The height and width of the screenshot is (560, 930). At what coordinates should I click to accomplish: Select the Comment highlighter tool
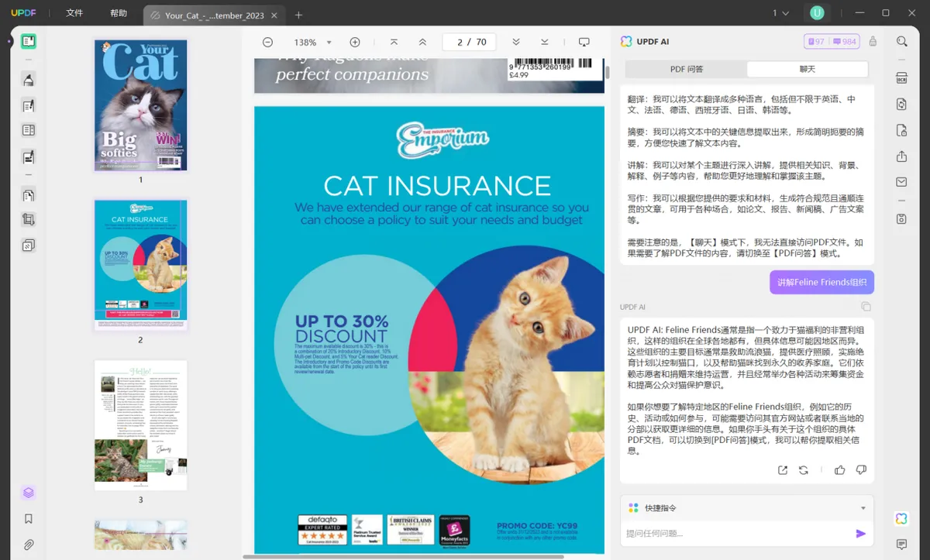pos(29,80)
